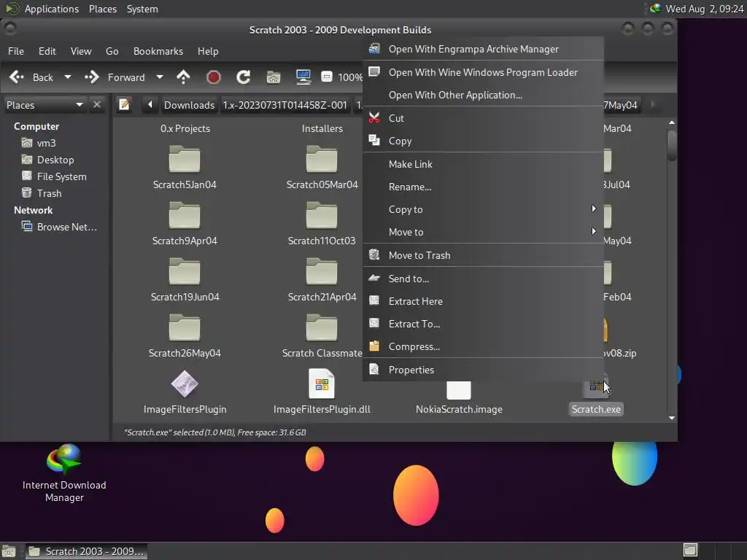Select Copy from context menu
The image size is (747, 560).
[x=483, y=141]
